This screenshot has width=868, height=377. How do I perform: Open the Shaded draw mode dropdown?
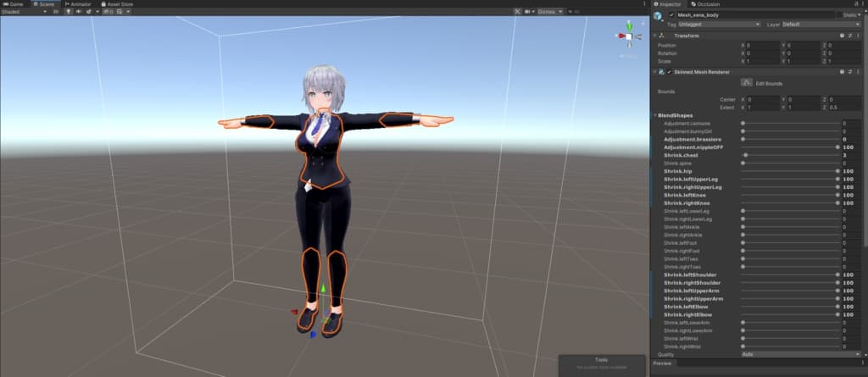coord(24,11)
